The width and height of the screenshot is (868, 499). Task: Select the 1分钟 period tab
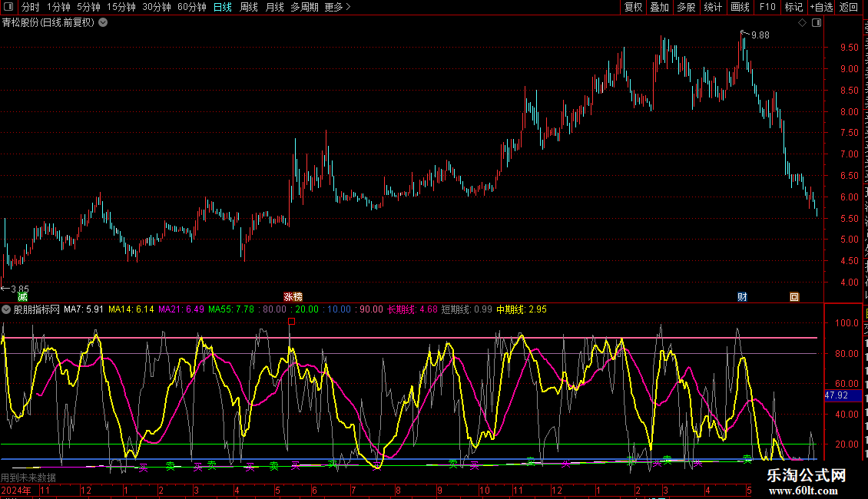point(58,7)
